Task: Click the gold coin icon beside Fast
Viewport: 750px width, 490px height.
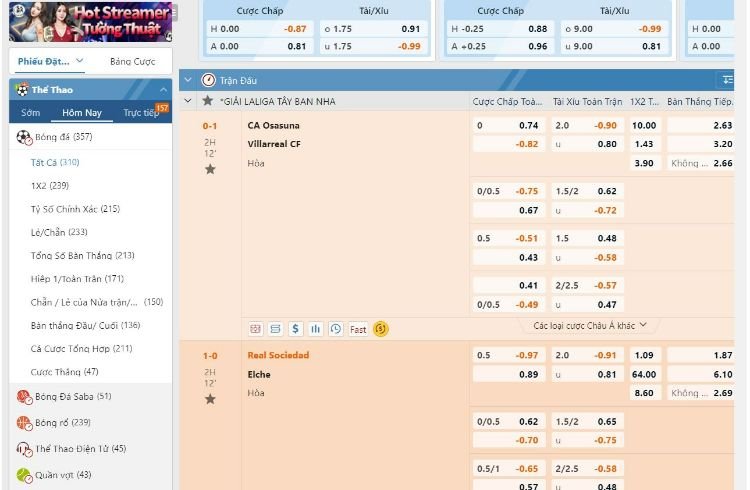Action: pos(380,328)
